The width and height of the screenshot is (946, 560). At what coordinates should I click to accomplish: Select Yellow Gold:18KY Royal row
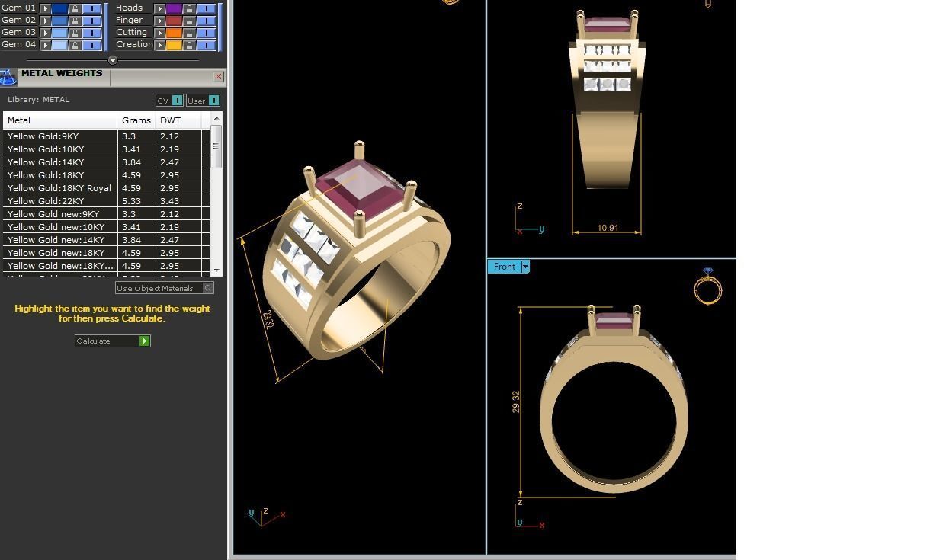pos(106,188)
